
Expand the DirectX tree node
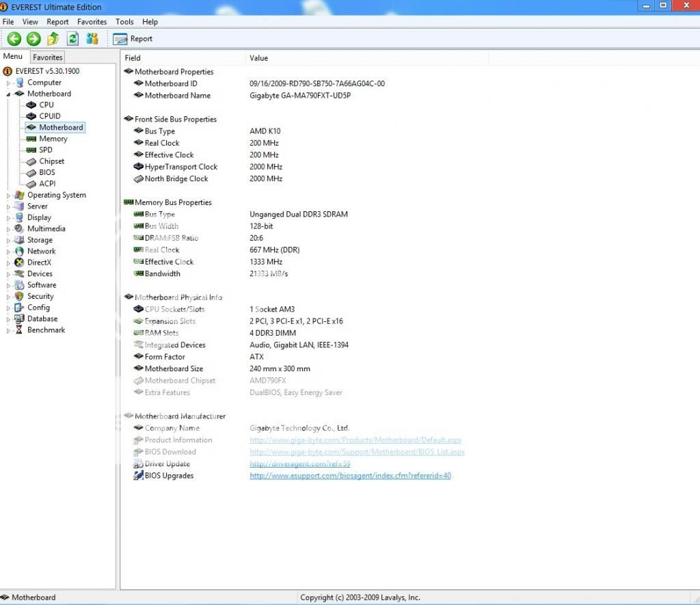click(x=8, y=263)
